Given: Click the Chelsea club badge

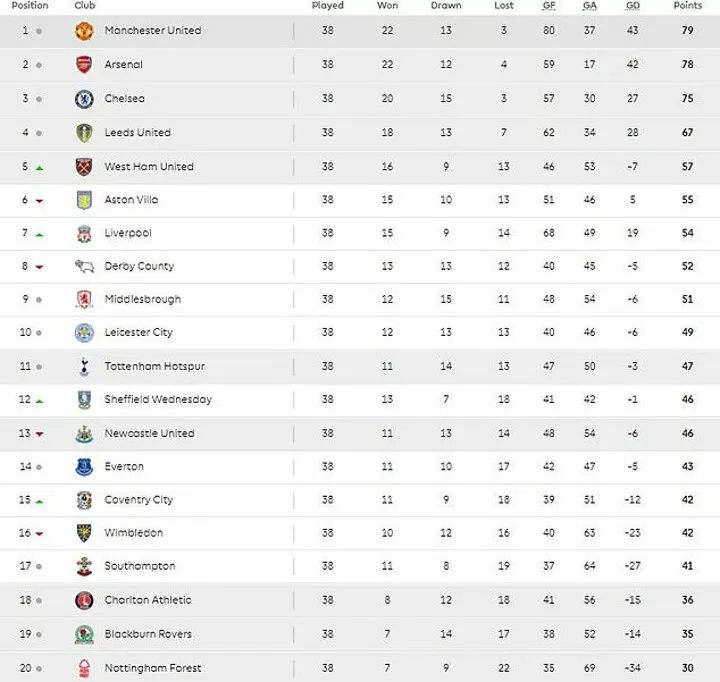Looking at the screenshot, I should [x=84, y=99].
